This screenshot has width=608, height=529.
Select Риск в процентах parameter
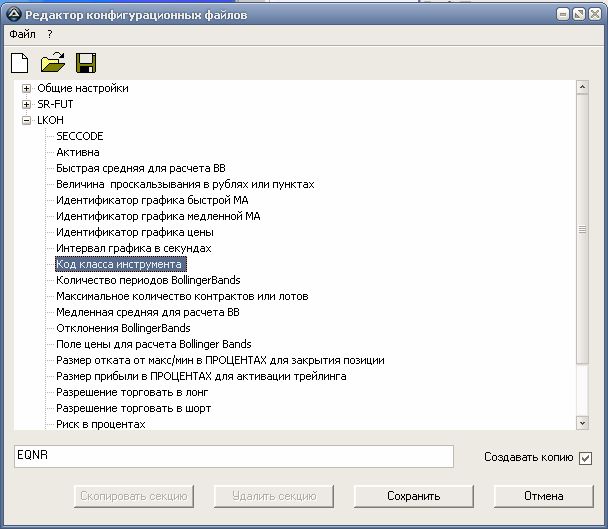[101, 424]
